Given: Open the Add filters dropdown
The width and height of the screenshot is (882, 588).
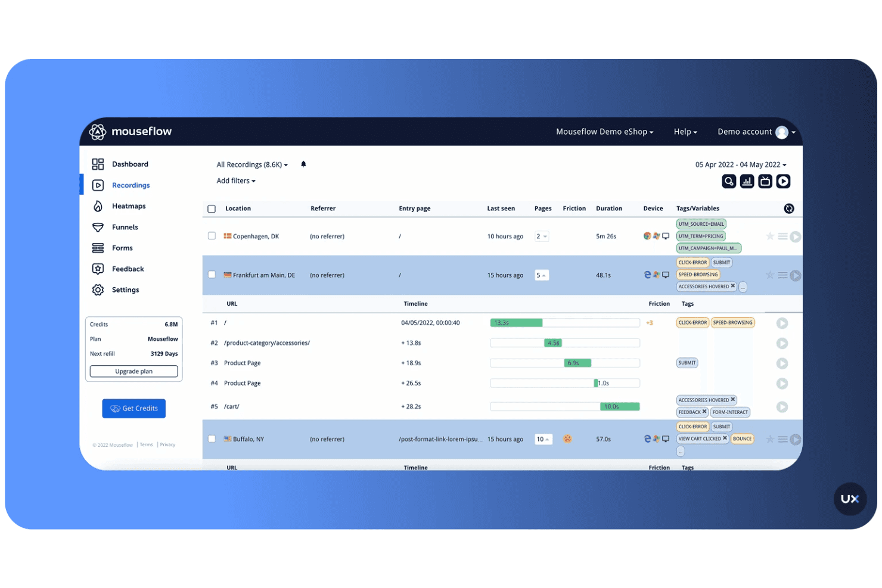Looking at the screenshot, I should [236, 181].
